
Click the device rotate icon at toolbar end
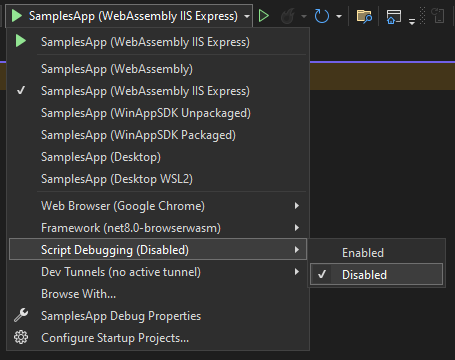[438, 16]
